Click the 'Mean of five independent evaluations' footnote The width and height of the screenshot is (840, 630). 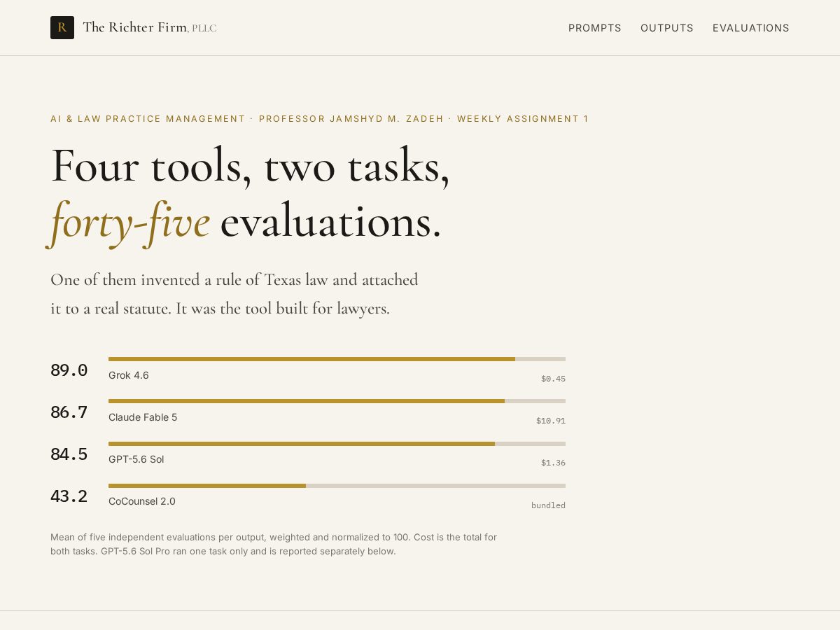(x=274, y=544)
